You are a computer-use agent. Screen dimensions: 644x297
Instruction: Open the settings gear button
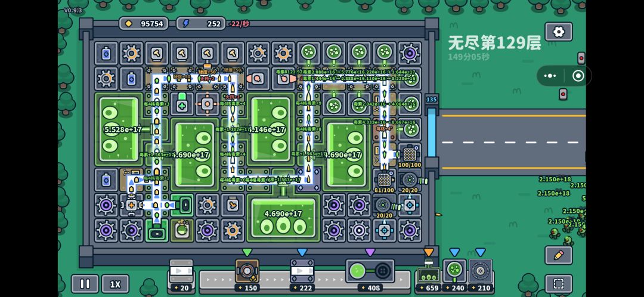click(559, 32)
